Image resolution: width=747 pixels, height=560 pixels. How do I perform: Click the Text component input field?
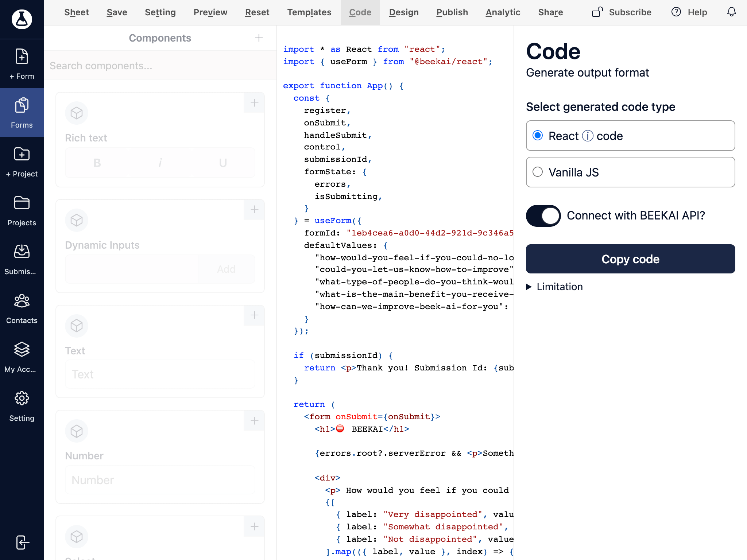click(x=160, y=374)
